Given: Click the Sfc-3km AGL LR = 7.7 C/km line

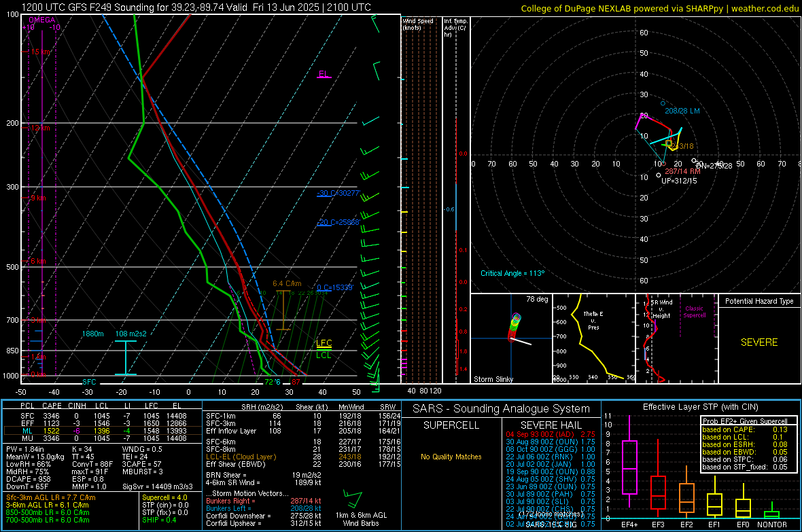Looking at the screenshot, I should 51,497.
